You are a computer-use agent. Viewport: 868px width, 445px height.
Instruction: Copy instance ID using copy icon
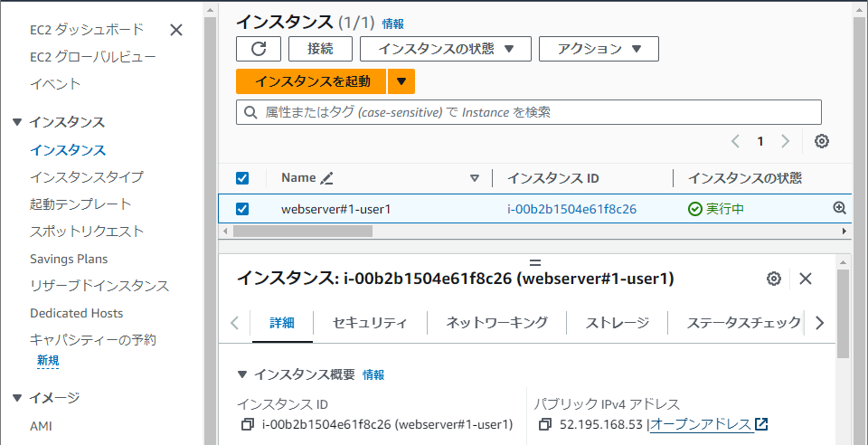[x=247, y=424]
